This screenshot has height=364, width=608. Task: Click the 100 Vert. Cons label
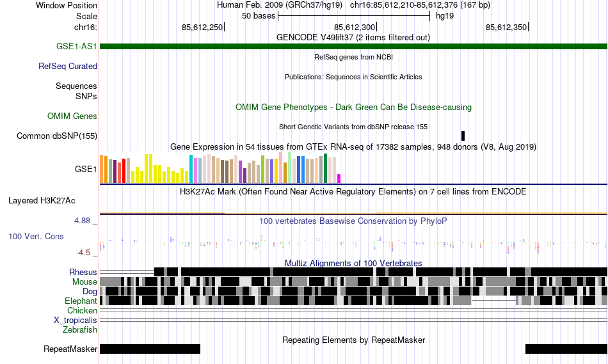pyautogui.click(x=36, y=237)
